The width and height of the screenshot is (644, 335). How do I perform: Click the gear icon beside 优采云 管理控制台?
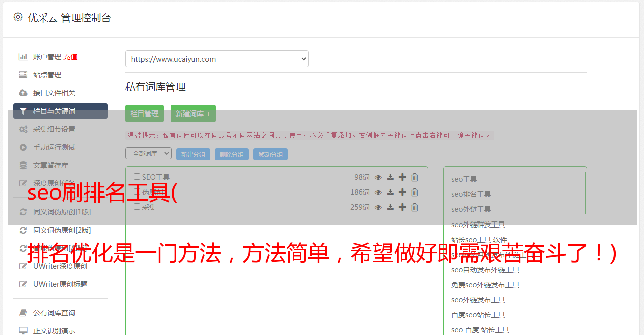[x=18, y=17]
